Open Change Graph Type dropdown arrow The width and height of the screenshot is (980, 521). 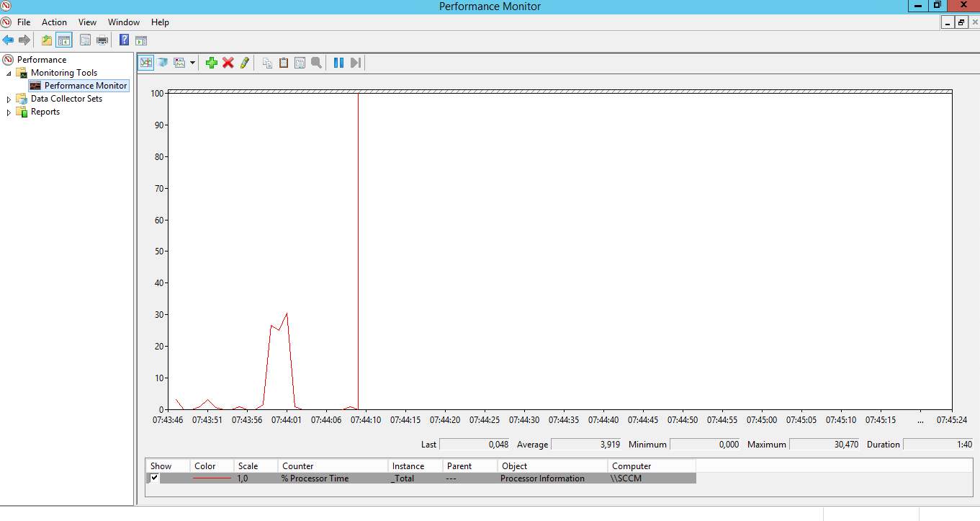pyautogui.click(x=192, y=63)
